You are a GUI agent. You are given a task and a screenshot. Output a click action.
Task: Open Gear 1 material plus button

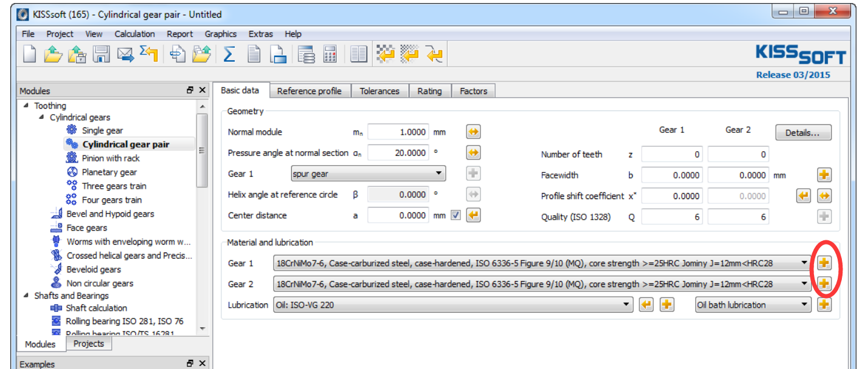[824, 263]
